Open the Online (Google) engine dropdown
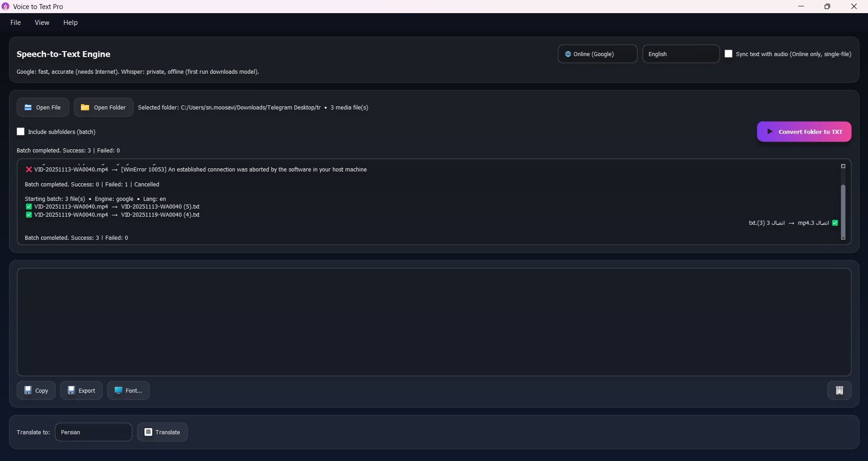868x461 pixels. pos(598,54)
